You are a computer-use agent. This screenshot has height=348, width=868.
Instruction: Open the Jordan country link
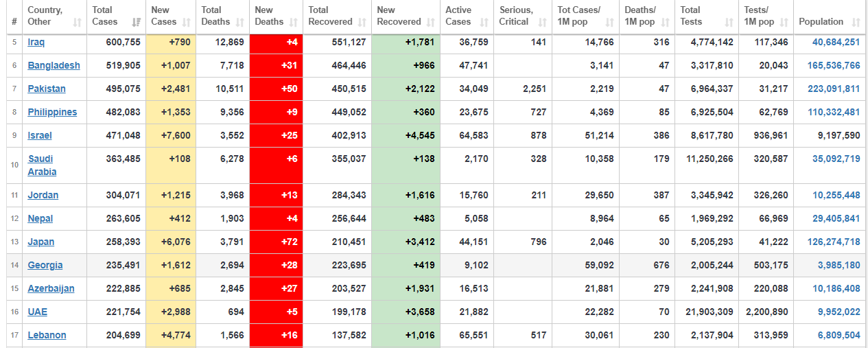(x=43, y=195)
